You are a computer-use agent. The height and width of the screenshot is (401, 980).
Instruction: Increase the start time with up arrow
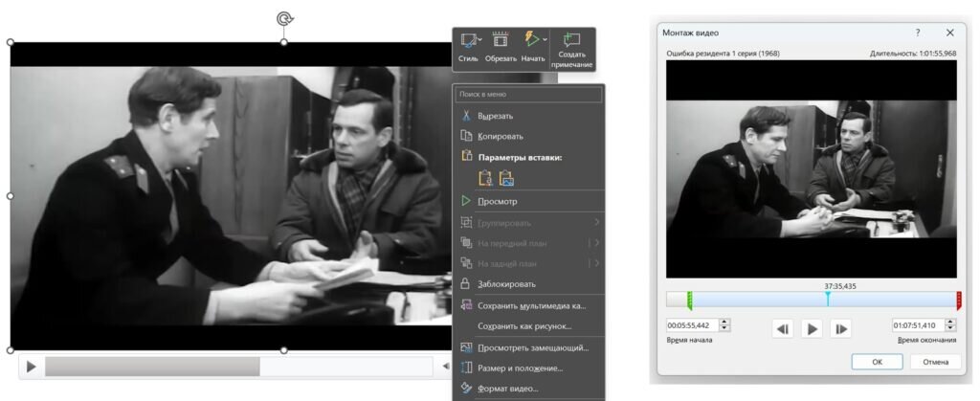(724, 322)
